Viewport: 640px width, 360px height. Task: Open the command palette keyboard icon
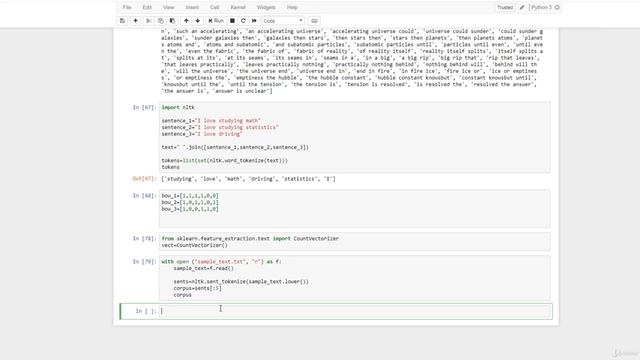click(x=314, y=21)
